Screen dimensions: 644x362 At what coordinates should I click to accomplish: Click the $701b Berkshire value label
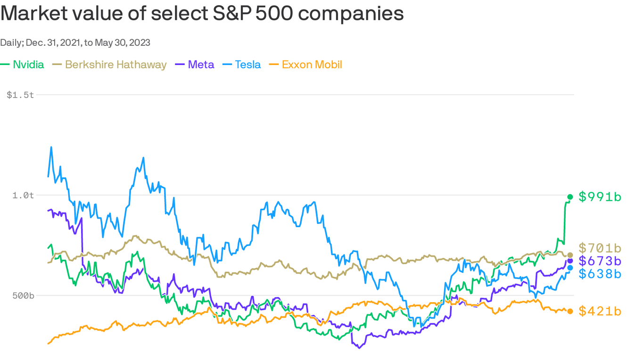point(600,248)
